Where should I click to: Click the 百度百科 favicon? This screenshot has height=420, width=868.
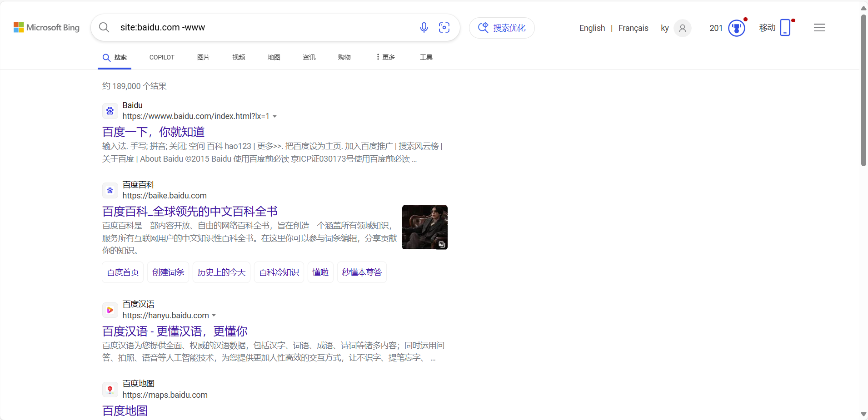point(110,190)
